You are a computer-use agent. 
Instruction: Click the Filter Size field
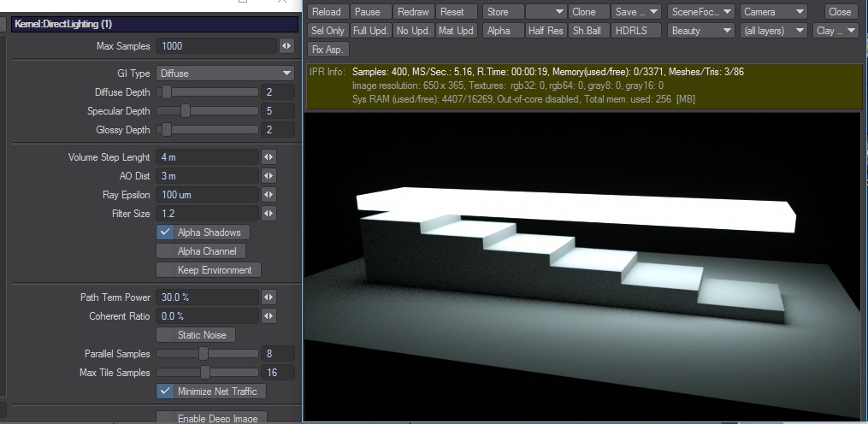(208, 214)
